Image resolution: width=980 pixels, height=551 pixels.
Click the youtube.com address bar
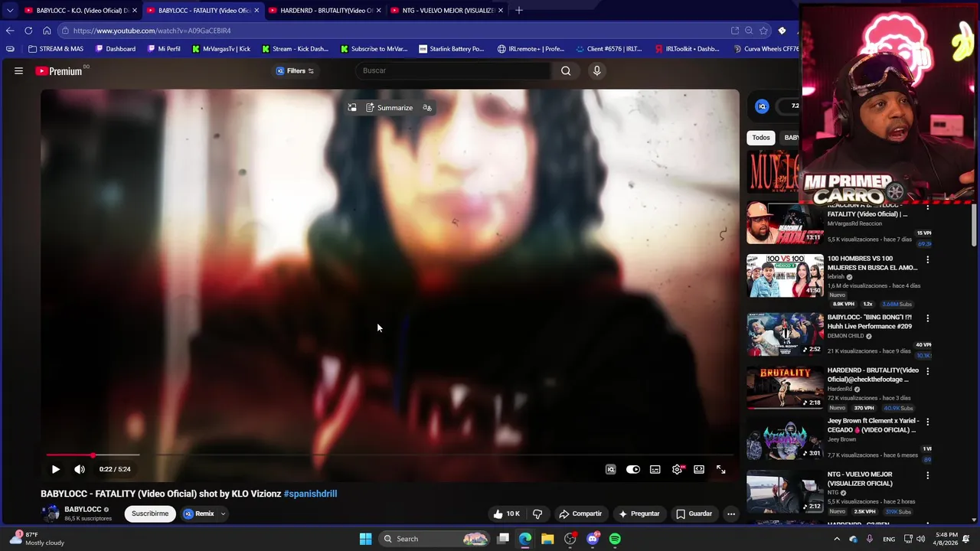(390, 31)
